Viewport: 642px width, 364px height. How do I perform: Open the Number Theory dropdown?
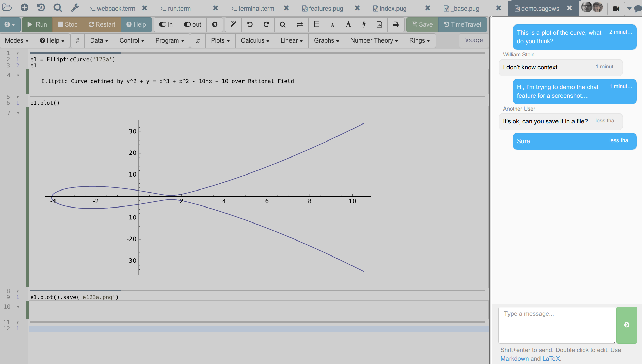click(374, 40)
